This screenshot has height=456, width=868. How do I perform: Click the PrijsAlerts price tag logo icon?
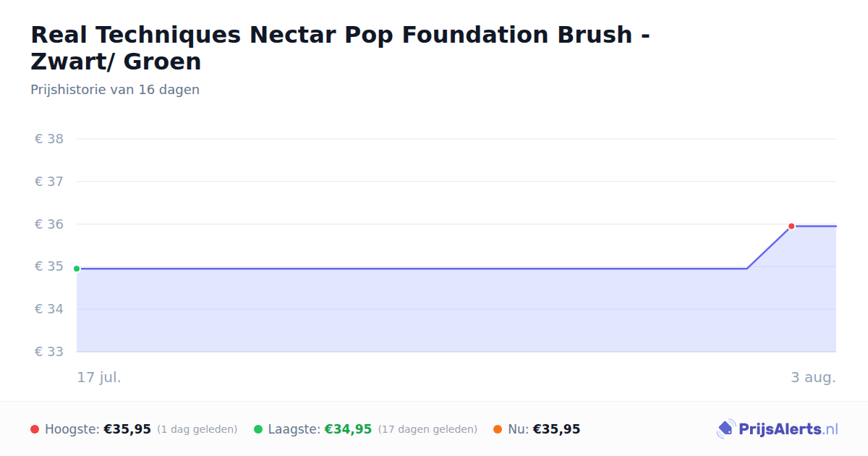pyautogui.click(x=726, y=429)
